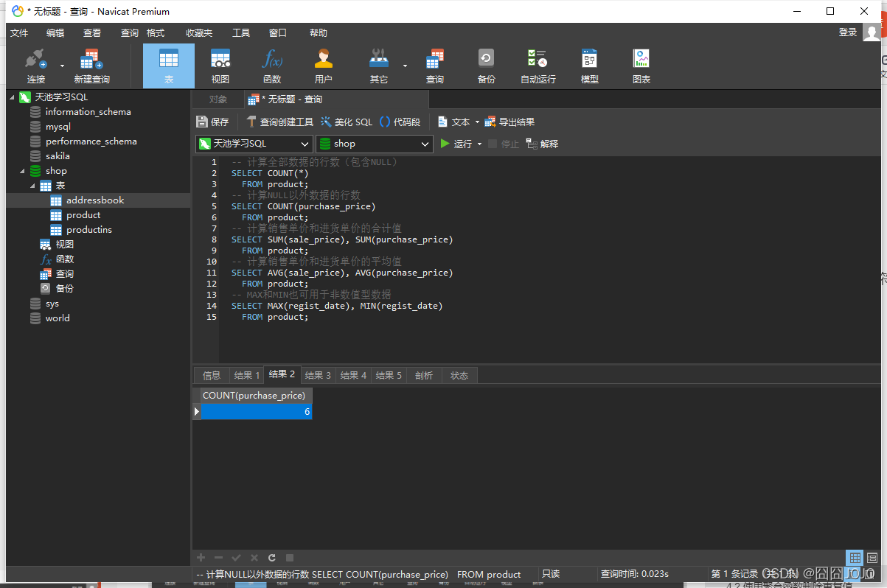Click the disabled 停止 (Stop) button
Viewport: 887px width, 588px height.
pyautogui.click(x=504, y=144)
